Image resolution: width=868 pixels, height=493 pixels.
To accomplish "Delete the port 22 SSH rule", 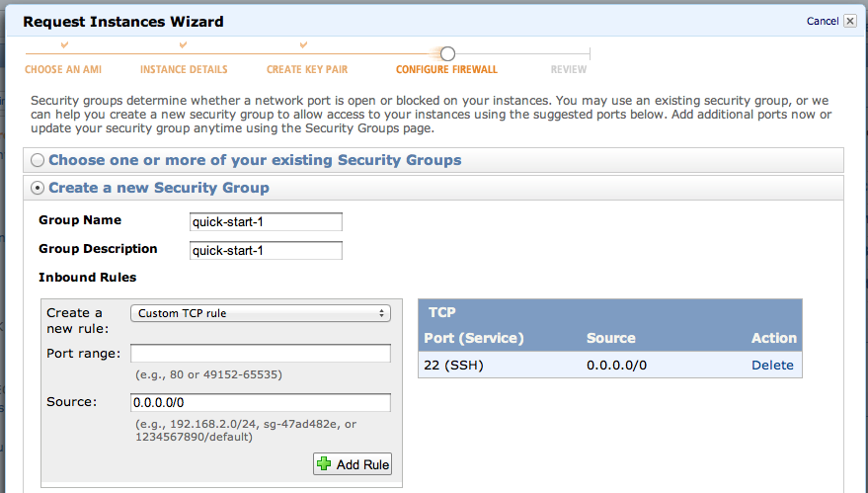I will 772,366.
